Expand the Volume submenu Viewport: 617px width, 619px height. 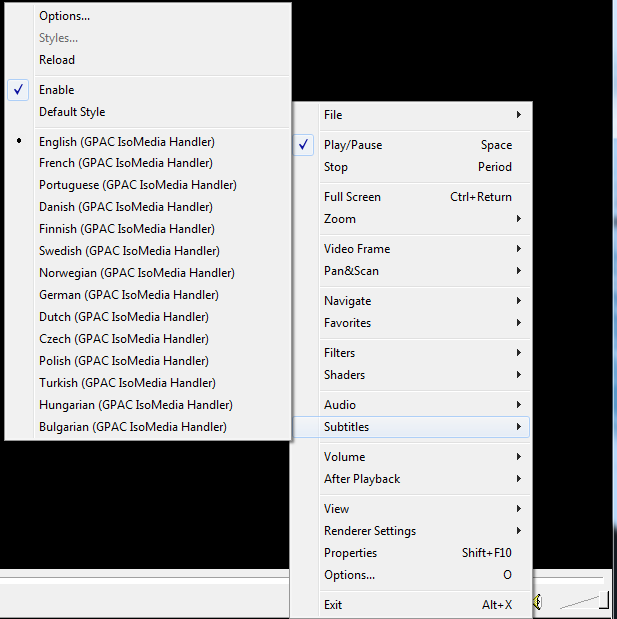pos(411,457)
